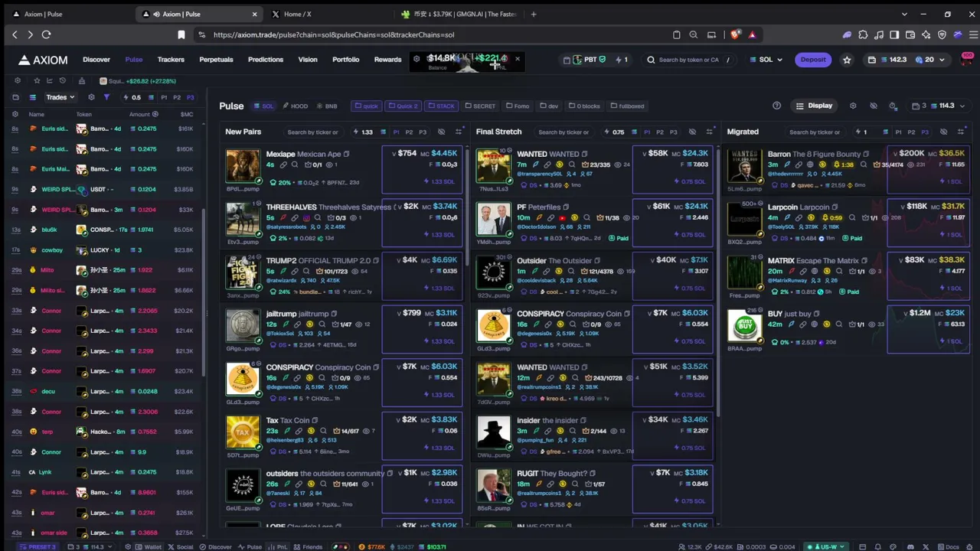Image resolution: width=980 pixels, height=551 pixels.
Task: Open tracker panel settings gear beside Trades
Action: click(x=91, y=97)
